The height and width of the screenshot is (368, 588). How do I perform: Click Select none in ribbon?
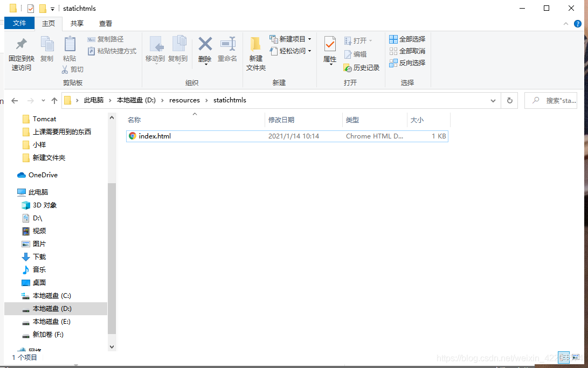point(407,51)
